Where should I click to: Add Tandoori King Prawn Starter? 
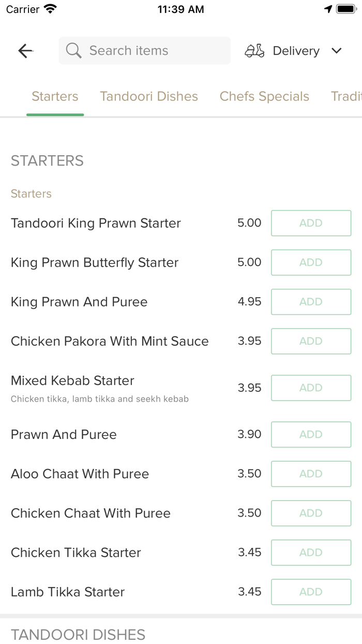click(x=311, y=223)
